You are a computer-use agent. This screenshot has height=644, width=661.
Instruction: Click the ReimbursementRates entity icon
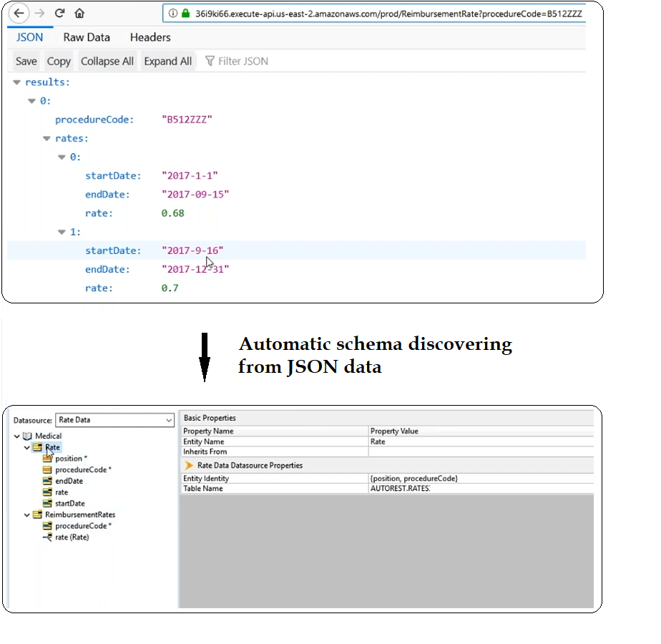(37, 514)
